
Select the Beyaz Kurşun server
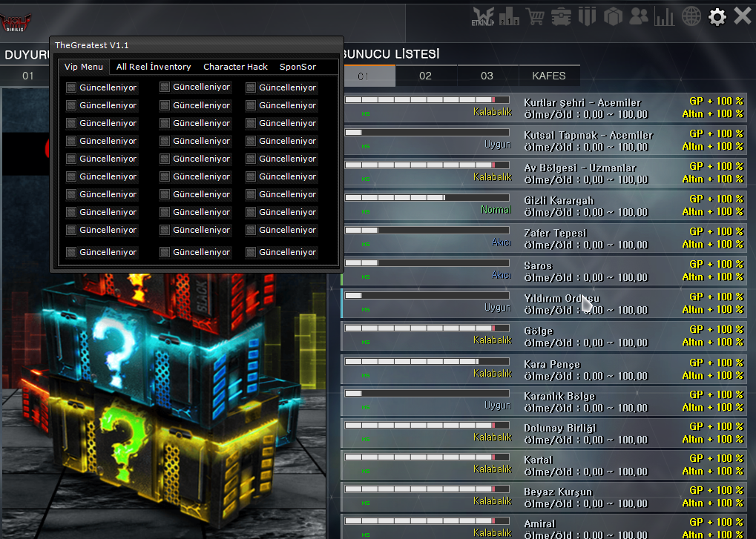pyautogui.click(x=545, y=497)
